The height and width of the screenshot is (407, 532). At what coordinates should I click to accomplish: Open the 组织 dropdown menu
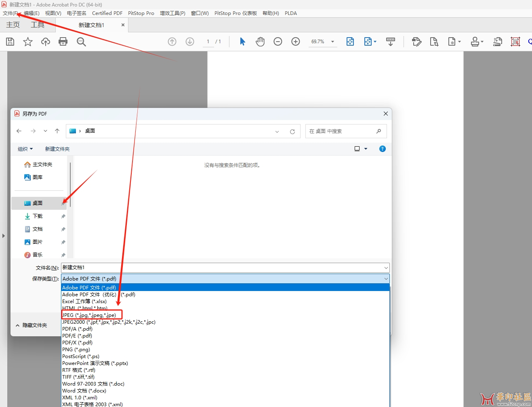click(x=25, y=149)
